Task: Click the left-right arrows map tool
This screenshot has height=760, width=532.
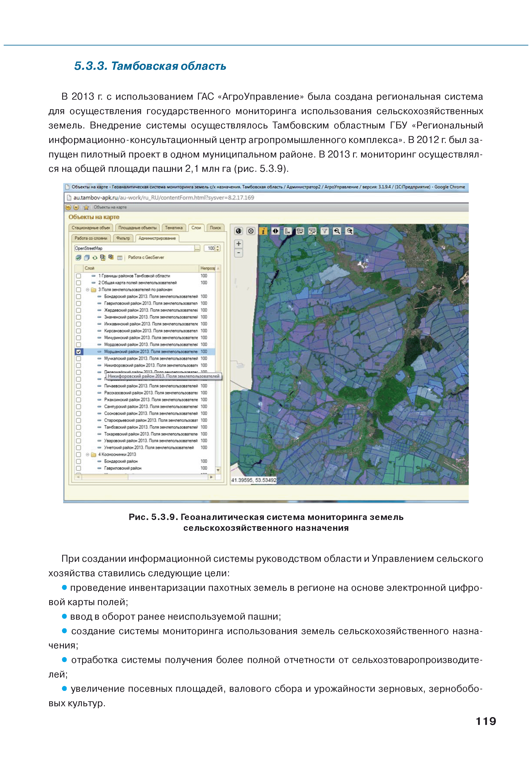Action: pos(276,231)
